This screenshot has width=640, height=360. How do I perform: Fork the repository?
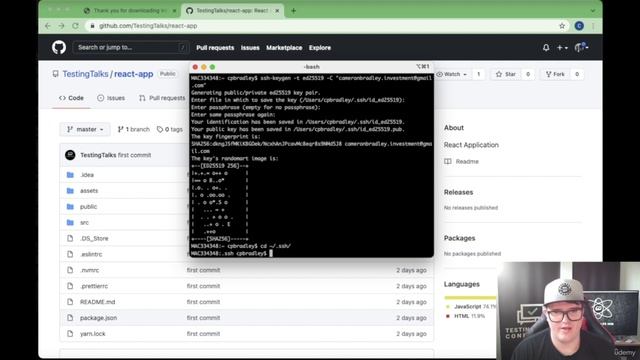(555, 74)
